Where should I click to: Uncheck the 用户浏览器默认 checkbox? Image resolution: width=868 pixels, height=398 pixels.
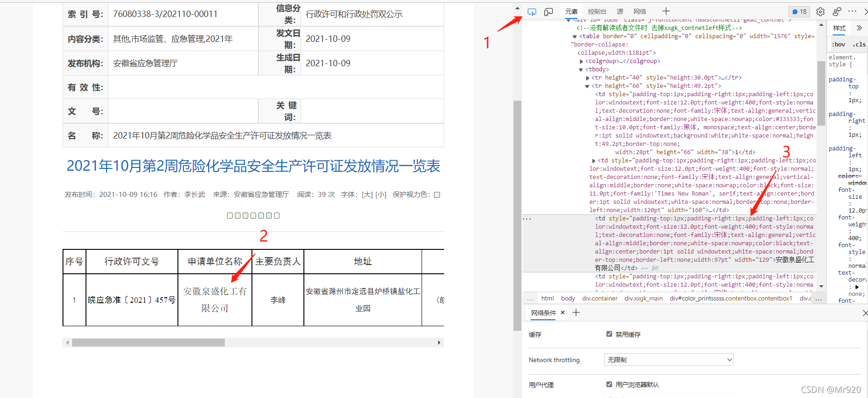coord(609,384)
